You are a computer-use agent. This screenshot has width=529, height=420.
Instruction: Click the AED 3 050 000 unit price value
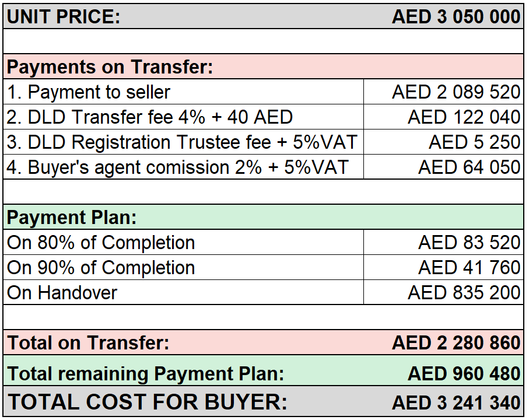click(x=456, y=16)
